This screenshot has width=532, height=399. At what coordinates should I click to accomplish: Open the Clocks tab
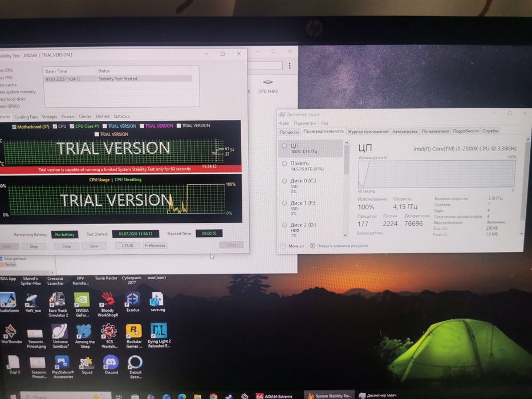coord(85,116)
